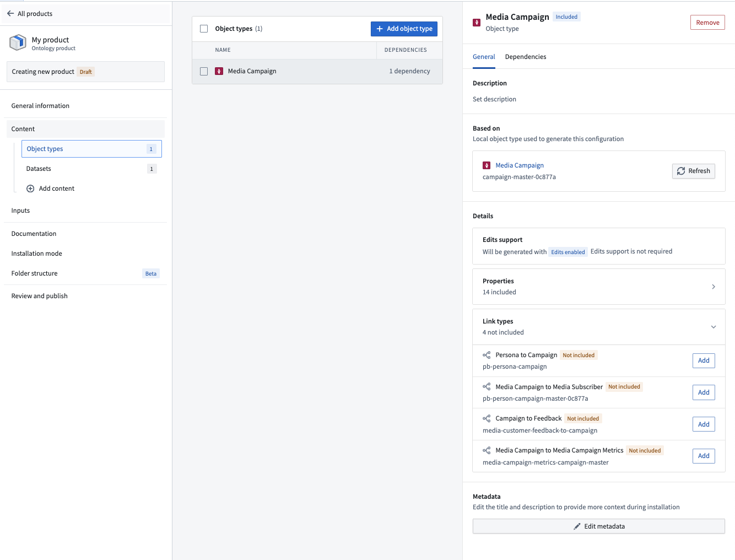Click the red Media Campaign icon in panel header

click(x=477, y=23)
